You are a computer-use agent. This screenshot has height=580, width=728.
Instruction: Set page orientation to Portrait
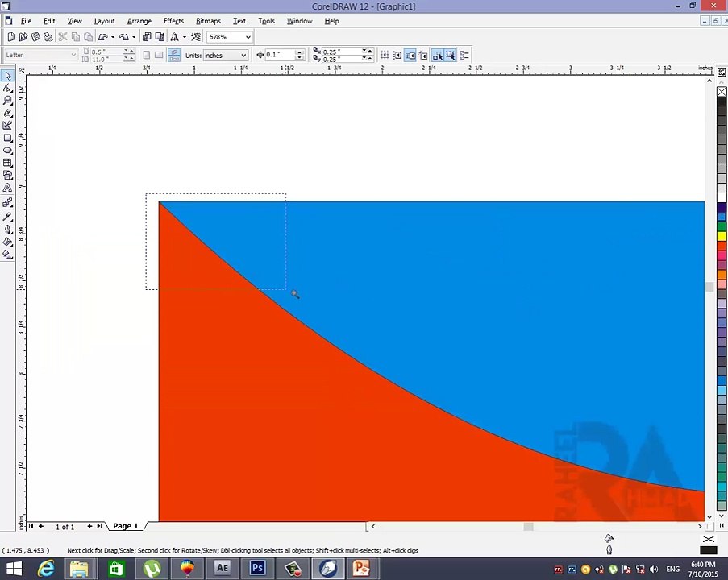[x=147, y=56]
